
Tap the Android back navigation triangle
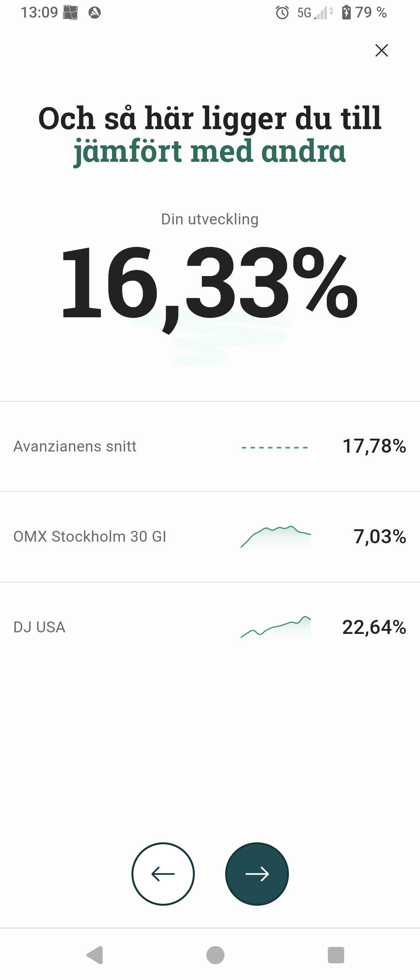94,955
